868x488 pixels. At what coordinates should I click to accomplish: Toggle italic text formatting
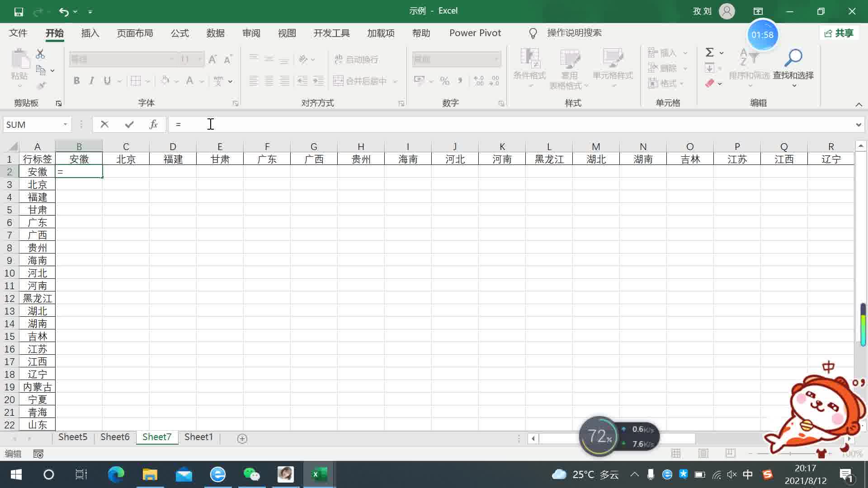coord(91,80)
